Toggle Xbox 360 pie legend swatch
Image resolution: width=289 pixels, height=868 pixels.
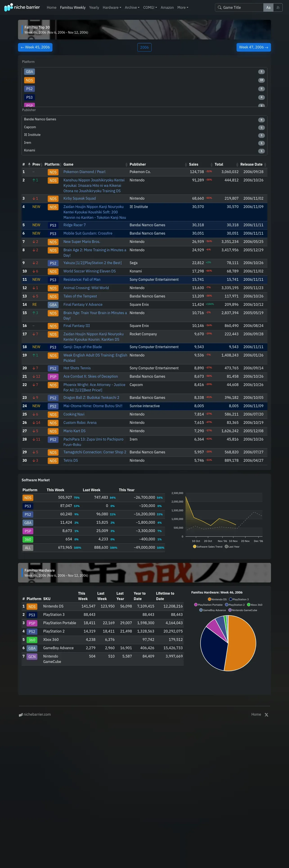click(x=249, y=605)
